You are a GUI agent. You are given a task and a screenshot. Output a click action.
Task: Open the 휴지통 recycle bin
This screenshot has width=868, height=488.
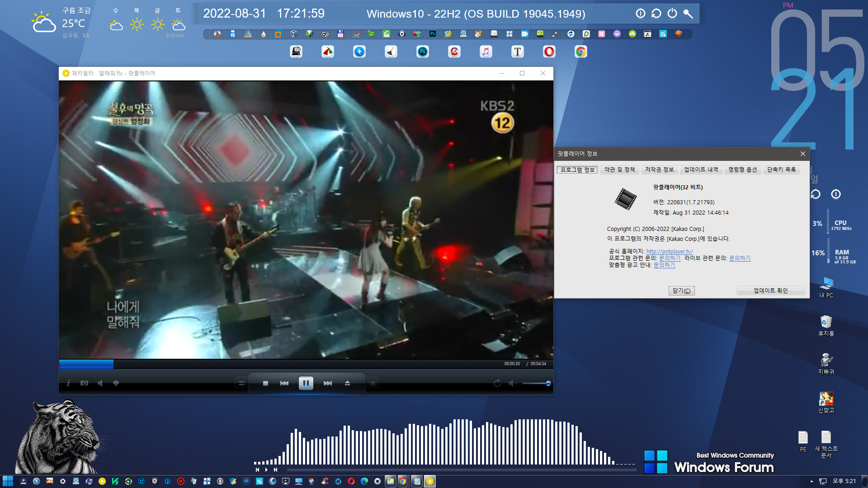coord(826,326)
